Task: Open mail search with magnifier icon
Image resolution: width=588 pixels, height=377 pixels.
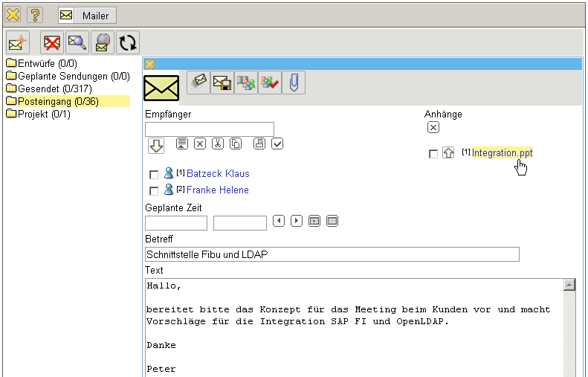Action: [77, 43]
